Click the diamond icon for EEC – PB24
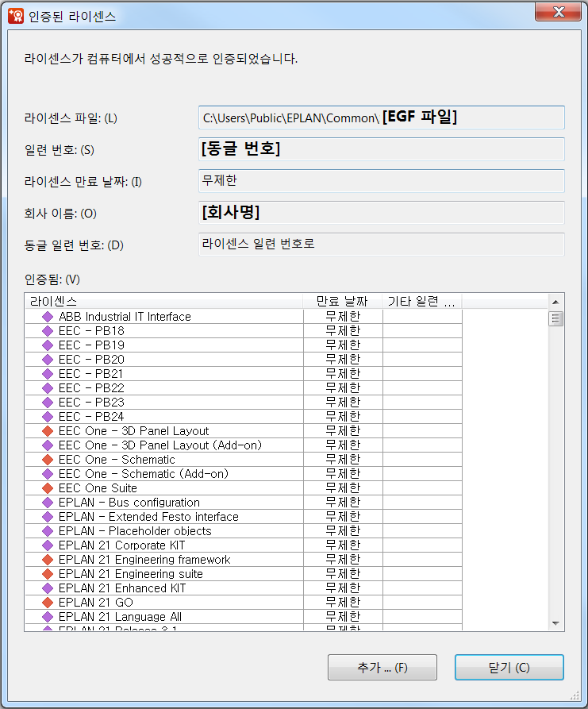This screenshot has width=588, height=709. click(48, 417)
